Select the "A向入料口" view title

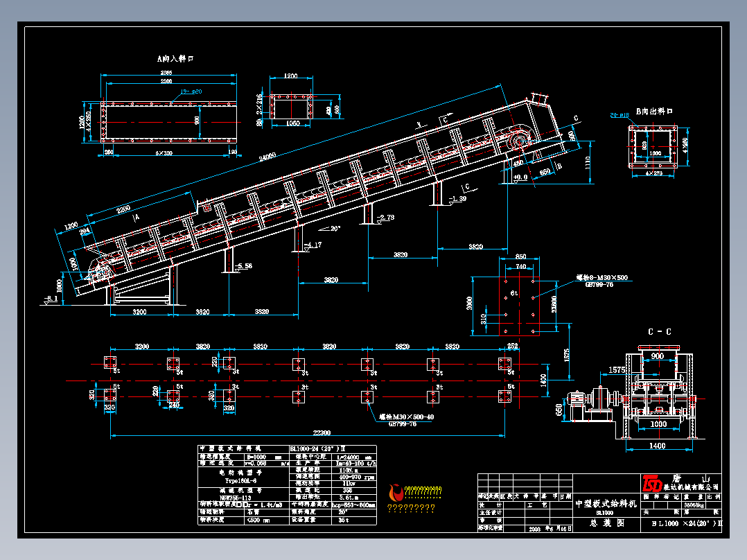point(175,59)
